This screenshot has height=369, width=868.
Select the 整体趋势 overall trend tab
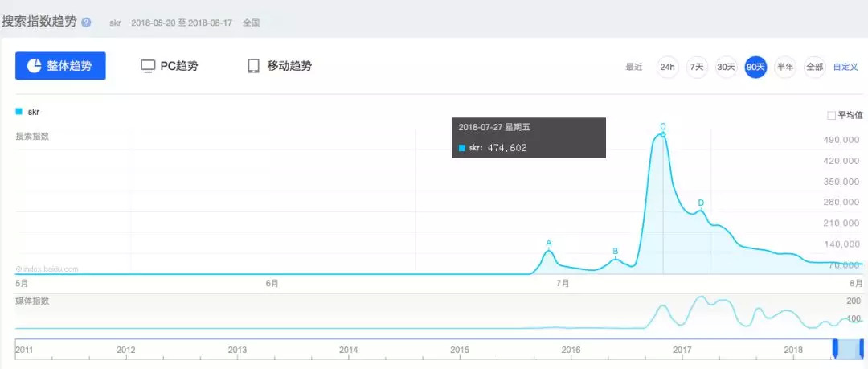[x=60, y=66]
